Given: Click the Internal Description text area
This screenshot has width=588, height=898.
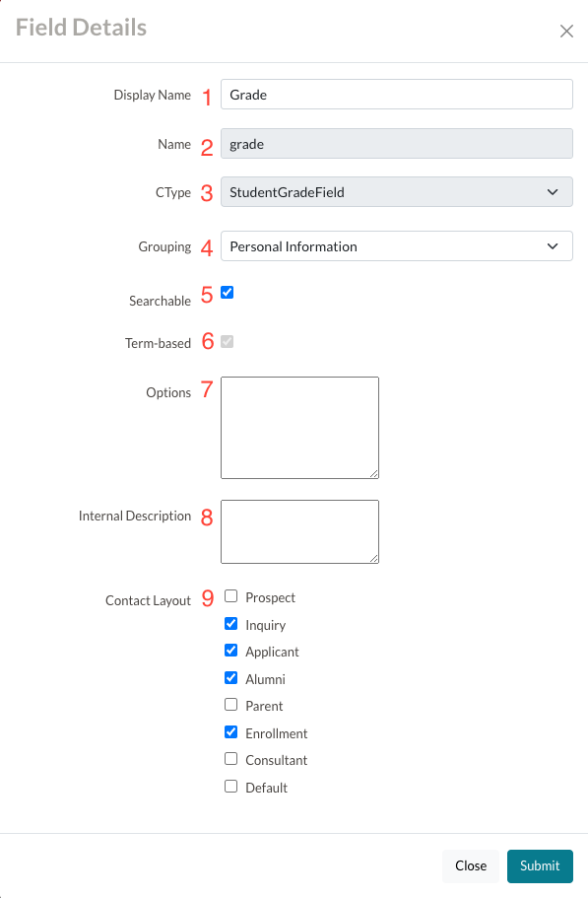Looking at the screenshot, I should [299, 530].
